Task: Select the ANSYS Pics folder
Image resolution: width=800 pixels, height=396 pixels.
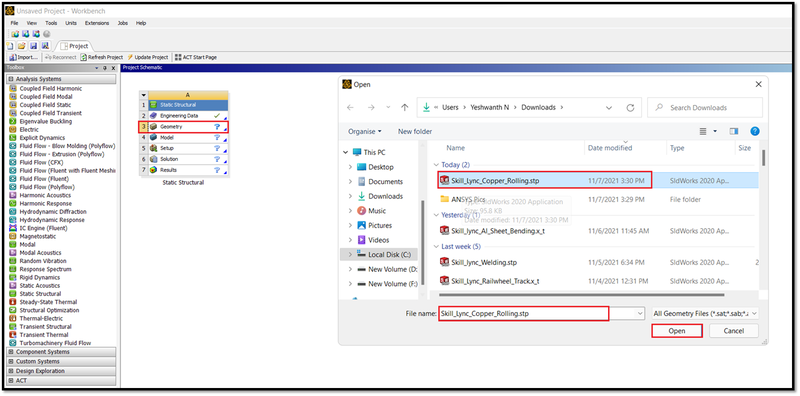Action: 468,199
